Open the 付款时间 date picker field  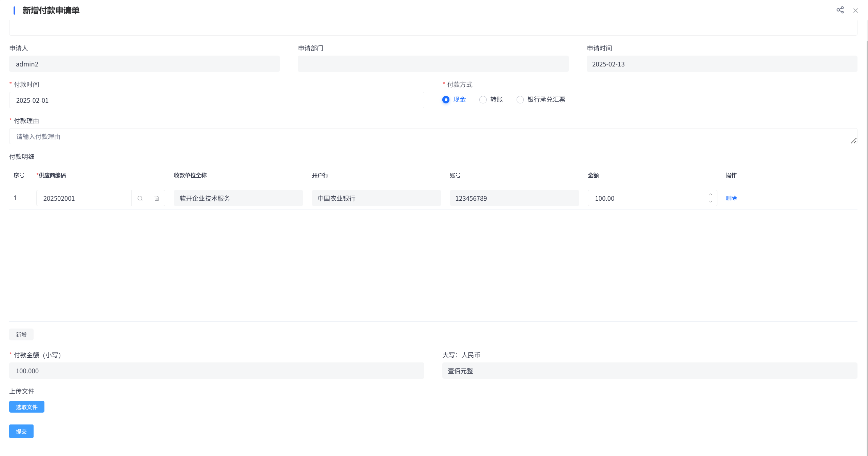[x=216, y=100]
